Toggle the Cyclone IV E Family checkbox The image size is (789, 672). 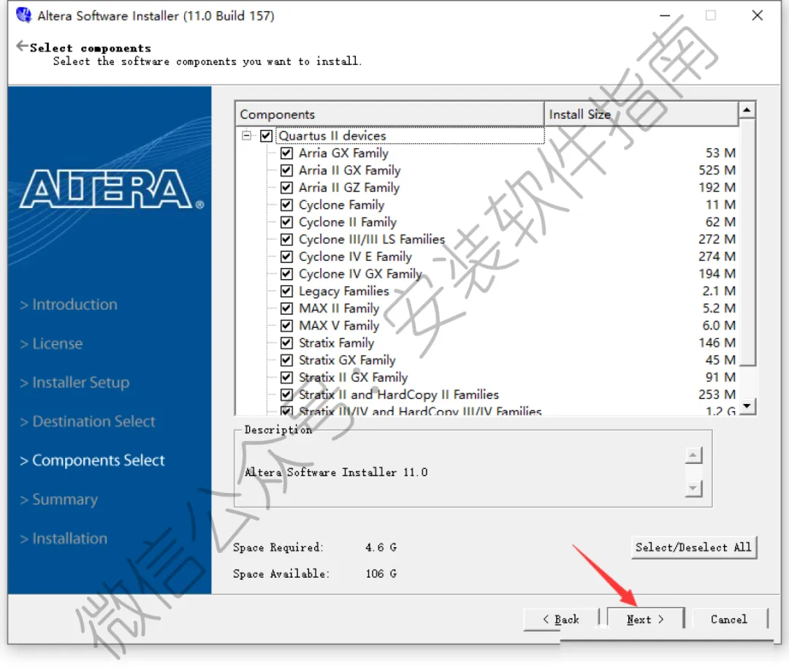click(x=287, y=256)
